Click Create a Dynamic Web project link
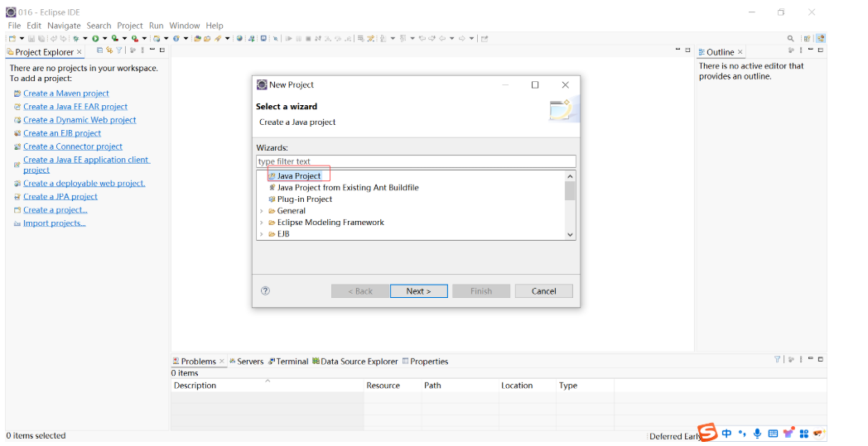The width and height of the screenshot is (868, 446). 80,120
